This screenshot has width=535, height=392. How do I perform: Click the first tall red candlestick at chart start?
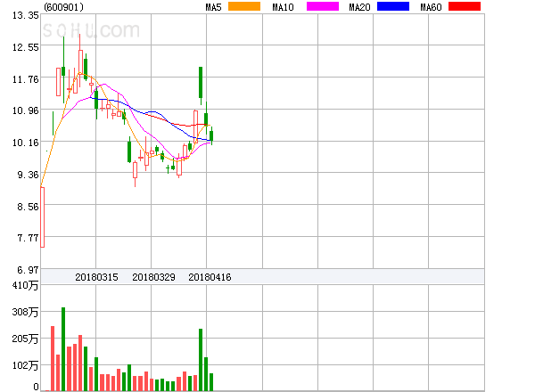point(42,217)
